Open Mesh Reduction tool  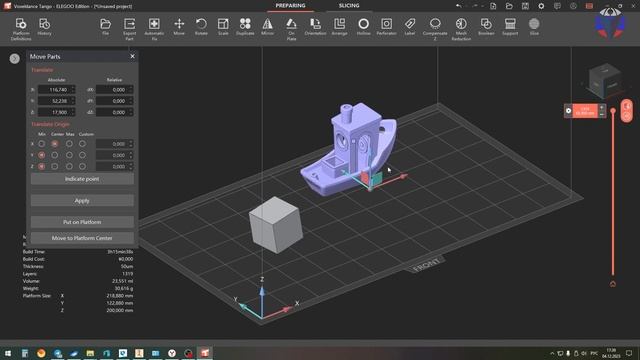461,29
